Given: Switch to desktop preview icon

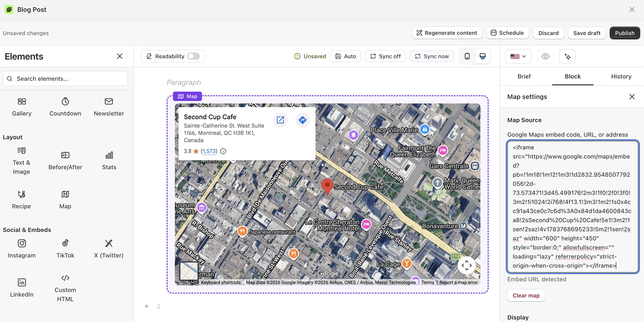Looking at the screenshot, I should tap(483, 56).
